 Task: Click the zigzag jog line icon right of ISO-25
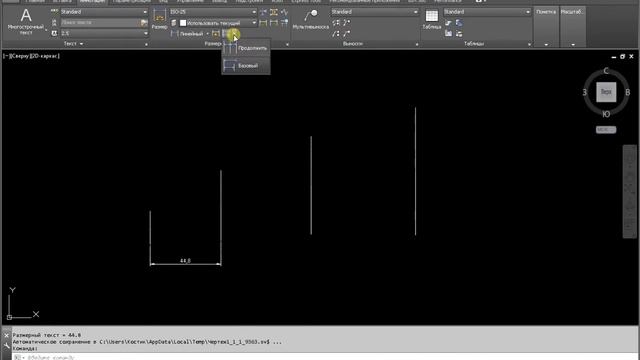coord(284,12)
